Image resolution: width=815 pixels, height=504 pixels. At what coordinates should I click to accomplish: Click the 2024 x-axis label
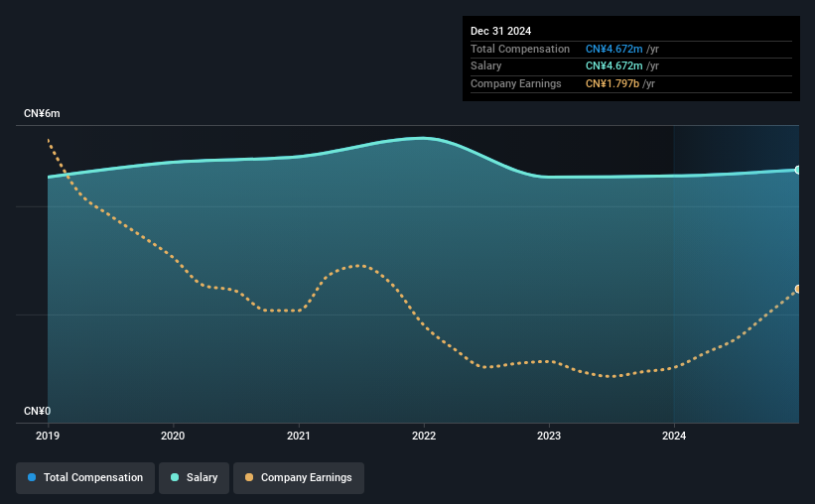674,436
